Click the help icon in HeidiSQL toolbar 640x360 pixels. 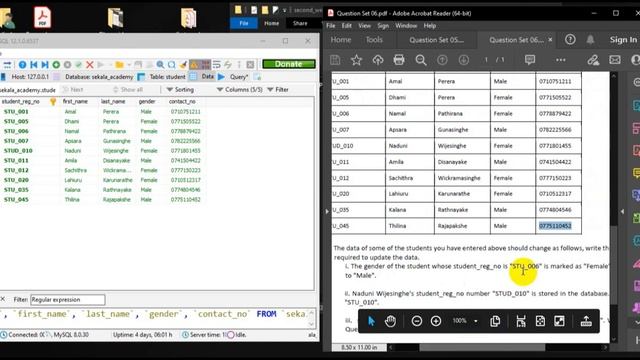pos(22,64)
